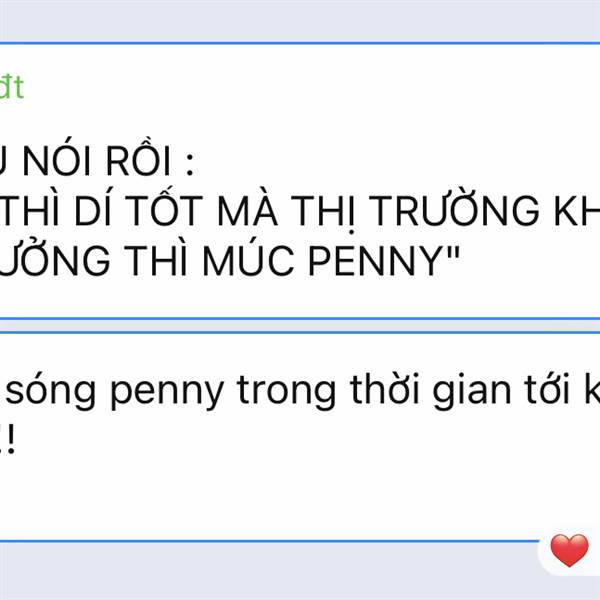Click the word sóng in the second message
Screen dimensions: 600x600
(50, 391)
